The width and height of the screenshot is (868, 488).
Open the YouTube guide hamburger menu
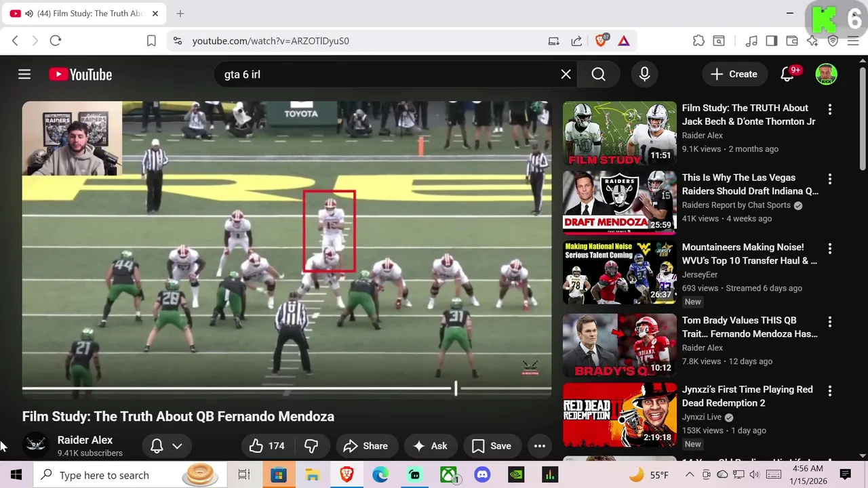pyautogui.click(x=24, y=75)
